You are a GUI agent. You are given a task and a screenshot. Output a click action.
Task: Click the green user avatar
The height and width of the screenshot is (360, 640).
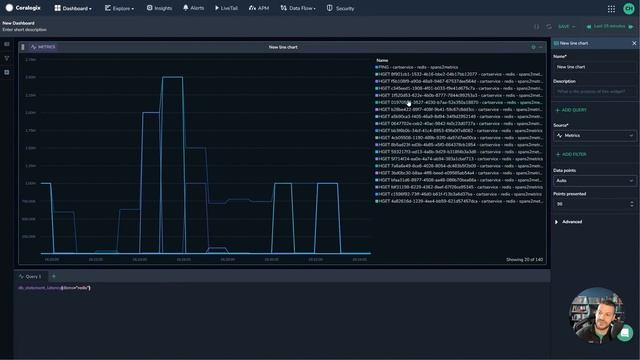pyautogui.click(x=629, y=9)
